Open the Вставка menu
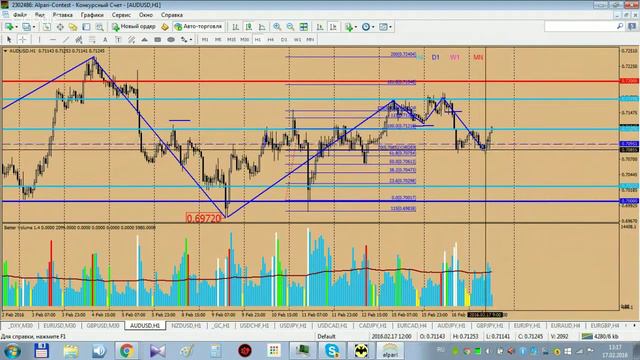Image resolution: width=640 pixels, height=360 pixels. click(62, 15)
